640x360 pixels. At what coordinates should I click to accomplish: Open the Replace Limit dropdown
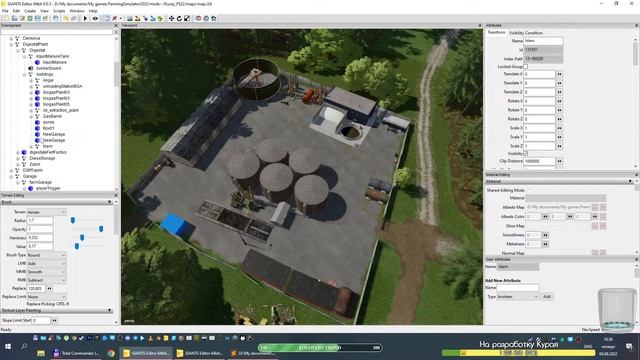46,297
